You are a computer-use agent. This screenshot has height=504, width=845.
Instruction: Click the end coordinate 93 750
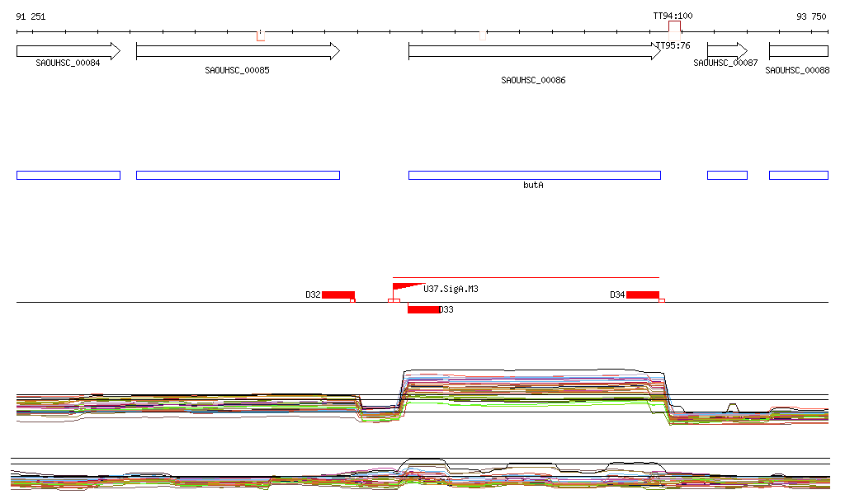point(811,16)
